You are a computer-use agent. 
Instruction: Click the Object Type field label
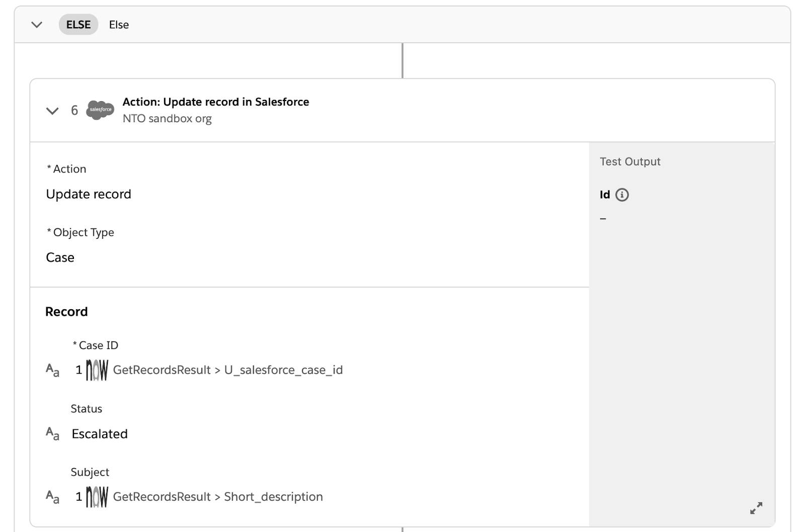(80, 232)
